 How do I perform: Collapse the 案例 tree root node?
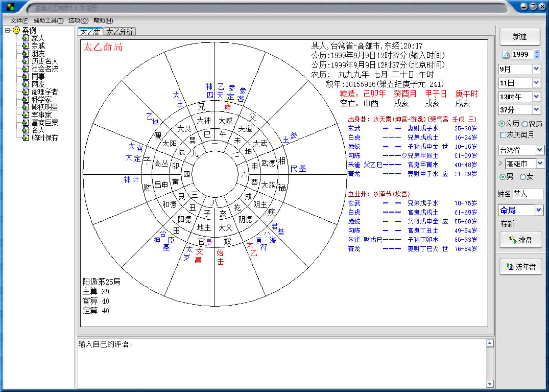coord(8,30)
